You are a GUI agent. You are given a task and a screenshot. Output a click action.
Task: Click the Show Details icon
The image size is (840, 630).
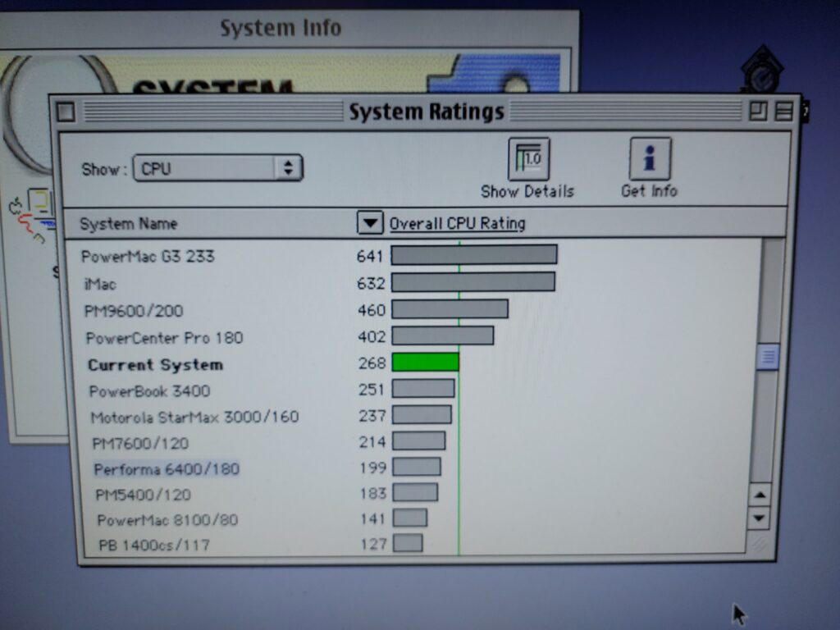[528, 159]
